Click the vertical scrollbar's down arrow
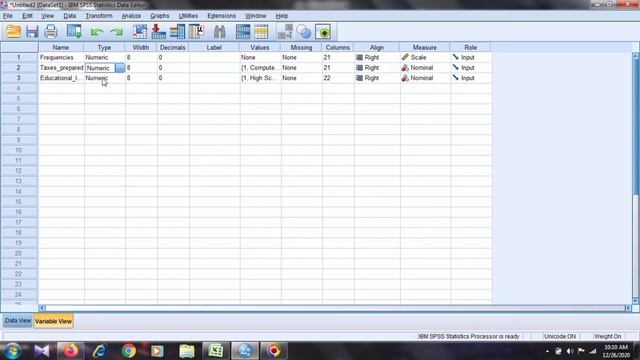The width and height of the screenshot is (640, 360). pyautogui.click(x=636, y=301)
